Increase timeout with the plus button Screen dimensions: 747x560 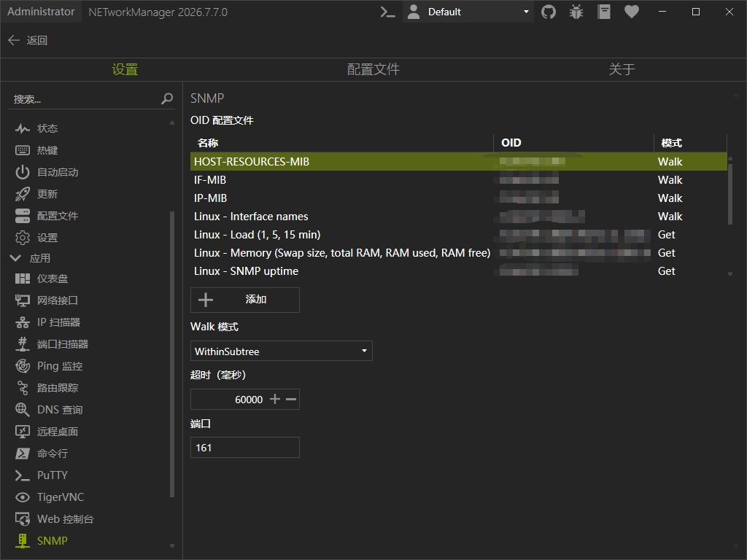coord(275,399)
